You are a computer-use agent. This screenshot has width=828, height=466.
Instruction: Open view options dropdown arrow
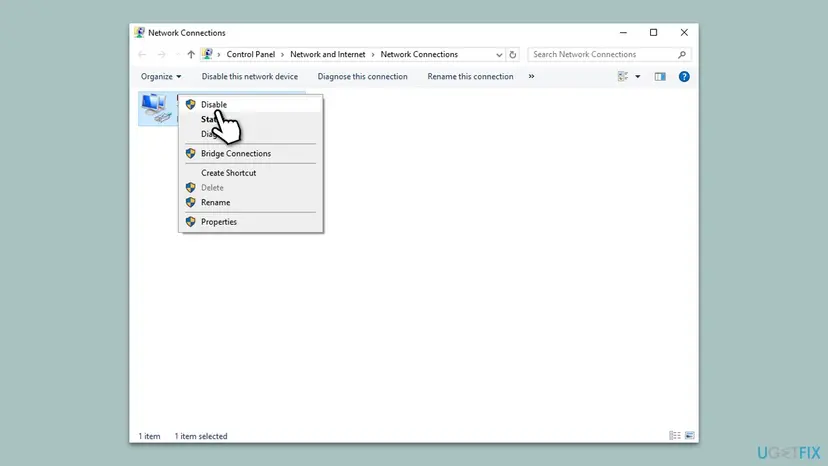coord(637,77)
